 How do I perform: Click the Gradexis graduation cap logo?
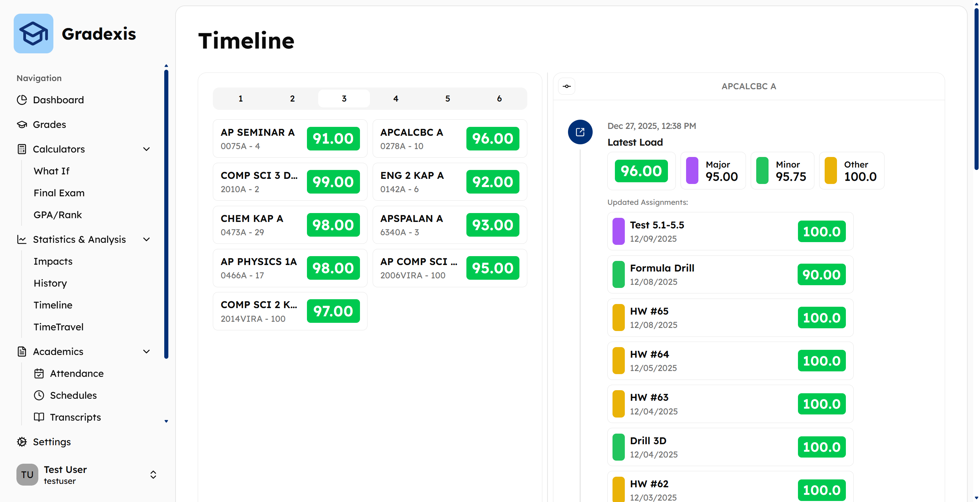pos(34,34)
